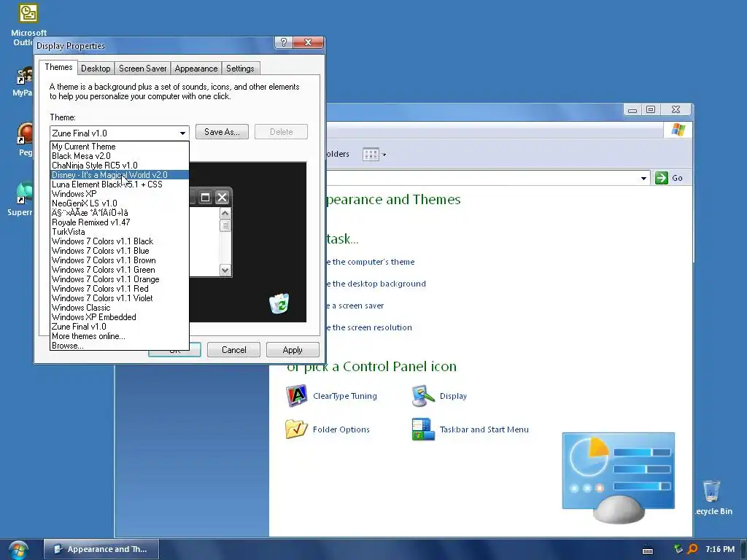
Task: Click maximize icon in preview sample window
Action: [205, 198]
